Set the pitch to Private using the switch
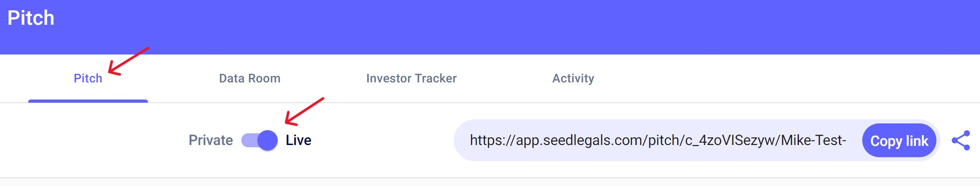The width and height of the screenshot is (980, 186). pyautogui.click(x=259, y=141)
